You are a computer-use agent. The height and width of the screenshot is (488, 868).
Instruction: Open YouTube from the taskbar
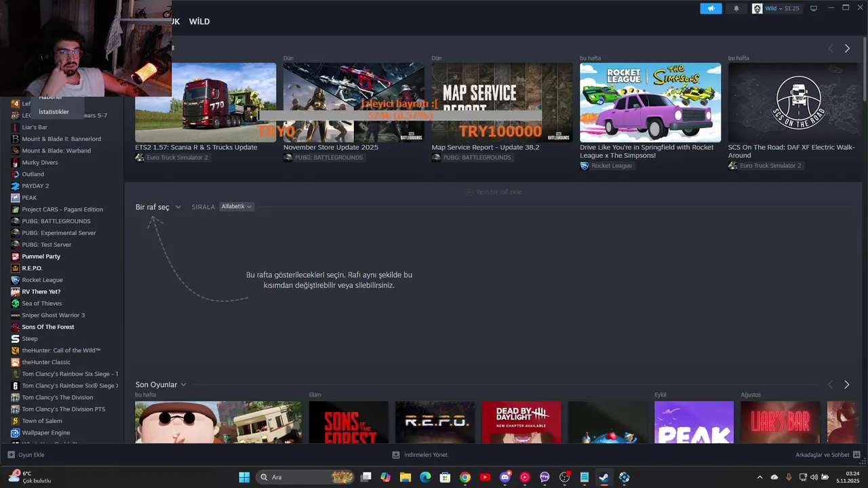pyautogui.click(x=485, y=477)
